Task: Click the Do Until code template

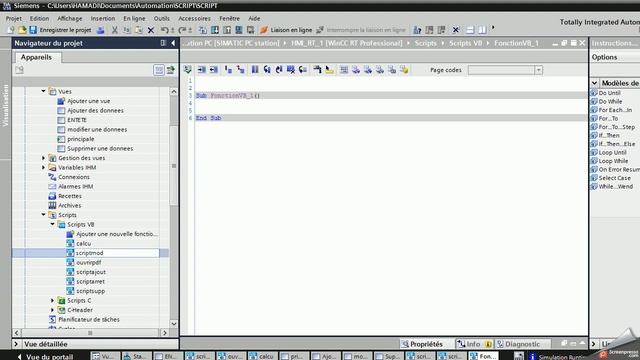Action: click(609, 93)
